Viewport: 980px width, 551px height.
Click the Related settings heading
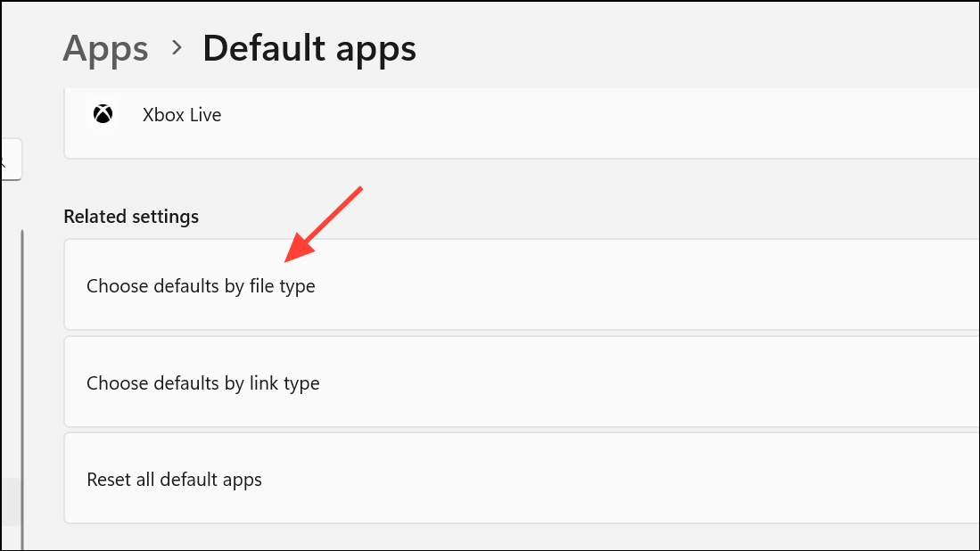(x=131, y=217)
